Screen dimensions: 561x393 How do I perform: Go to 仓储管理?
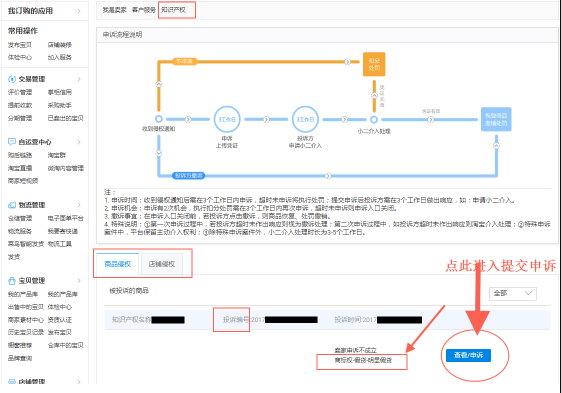(20, 218)
